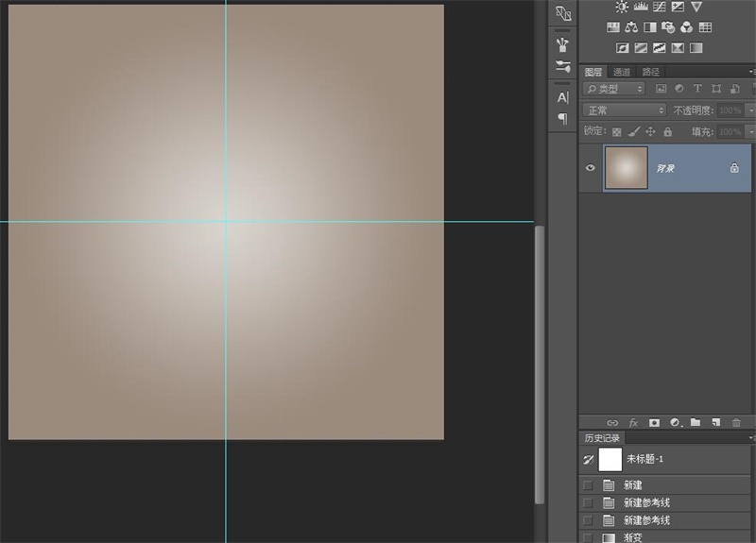Toggle filter for shape layers

716,89
